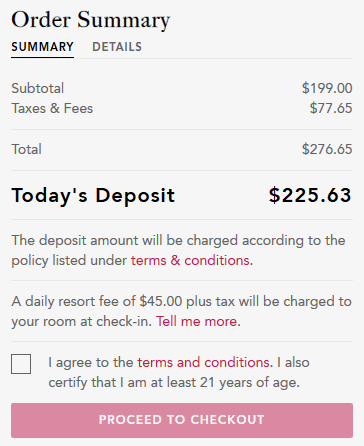Click Tell me more about resort fee
The image size is (364, 446).
(198, 321)
